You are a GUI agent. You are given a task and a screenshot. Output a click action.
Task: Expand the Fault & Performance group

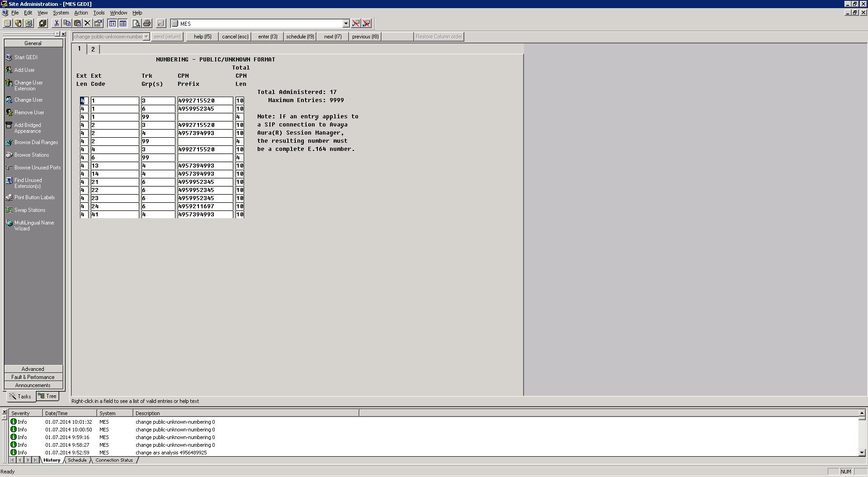click(33, 377)
